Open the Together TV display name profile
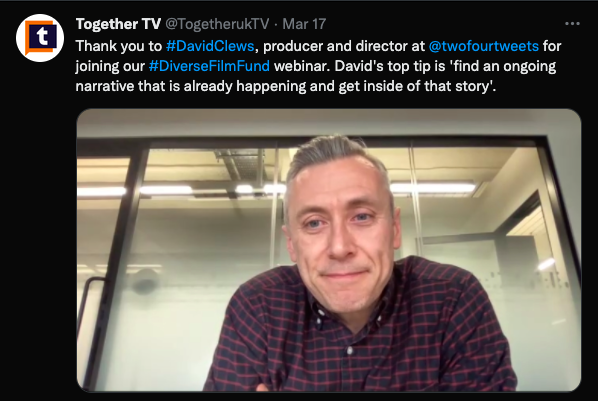This screenshot has width=598, height=401. pos(118,24)
